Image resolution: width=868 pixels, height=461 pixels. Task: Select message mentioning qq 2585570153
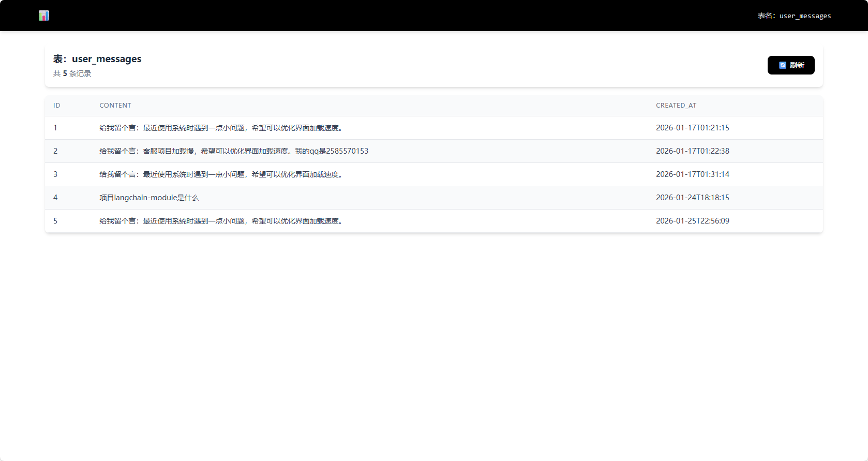click(x=234, y=151)
